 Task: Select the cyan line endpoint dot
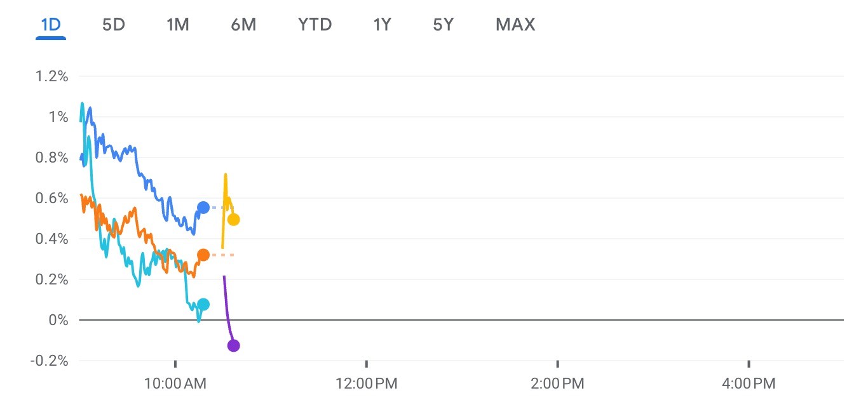[x=203, y=304]
